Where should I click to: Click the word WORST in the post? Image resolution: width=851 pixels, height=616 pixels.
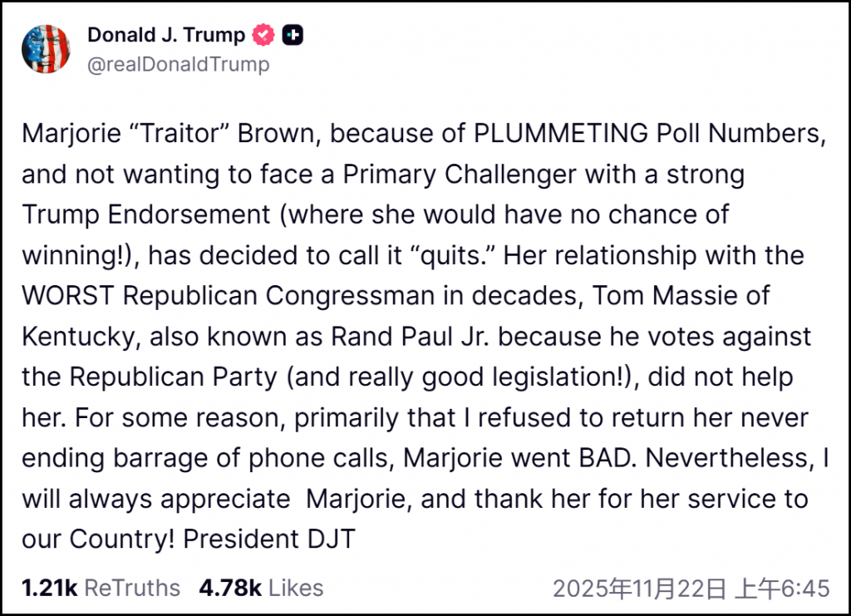click(x=59, y=295)
